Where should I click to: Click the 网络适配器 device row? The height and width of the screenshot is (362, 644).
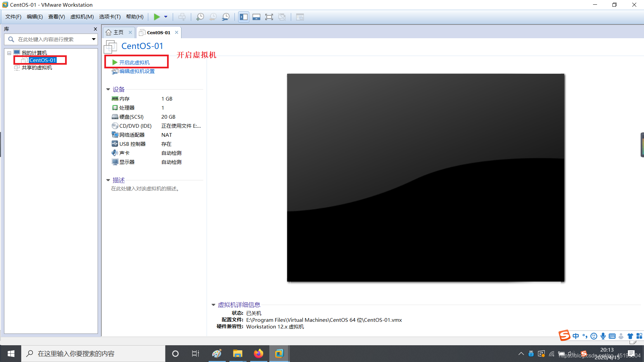click(x=157, y=135)
